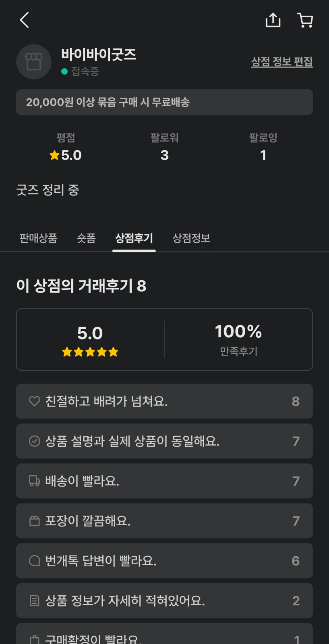Viewport: 329px width, 644px height.
Task: Tap the back arrow icon
Action: 25,20
